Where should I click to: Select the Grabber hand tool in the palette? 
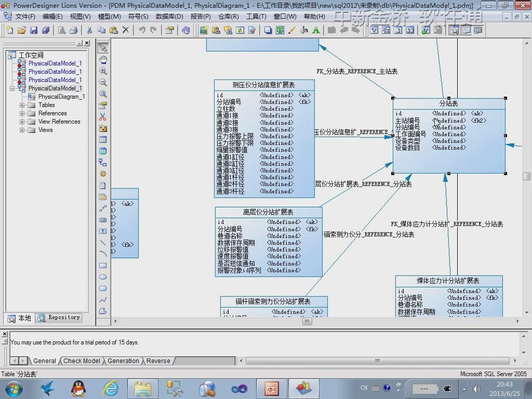coord(103,60)
